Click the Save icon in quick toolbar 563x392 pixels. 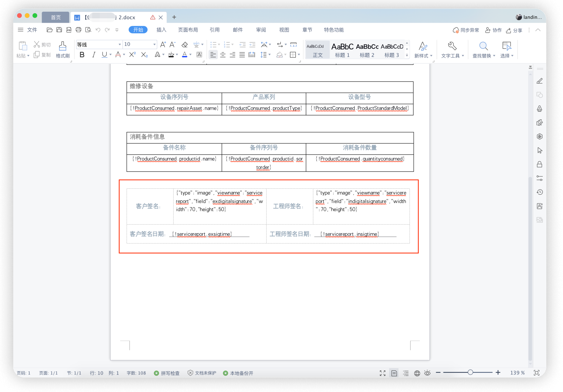tap(59, 30)
